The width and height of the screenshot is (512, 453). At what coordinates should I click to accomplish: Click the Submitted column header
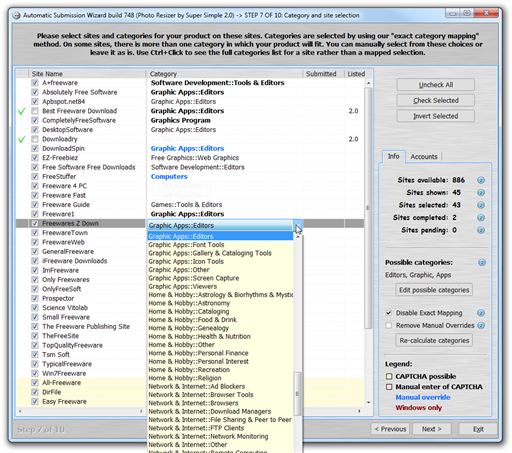click(x=323, y=74)
